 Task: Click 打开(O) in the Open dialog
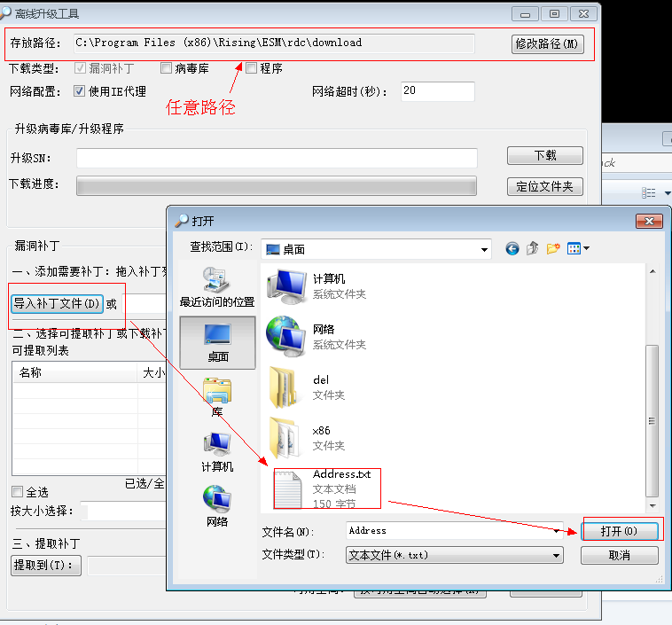(620, 532)
